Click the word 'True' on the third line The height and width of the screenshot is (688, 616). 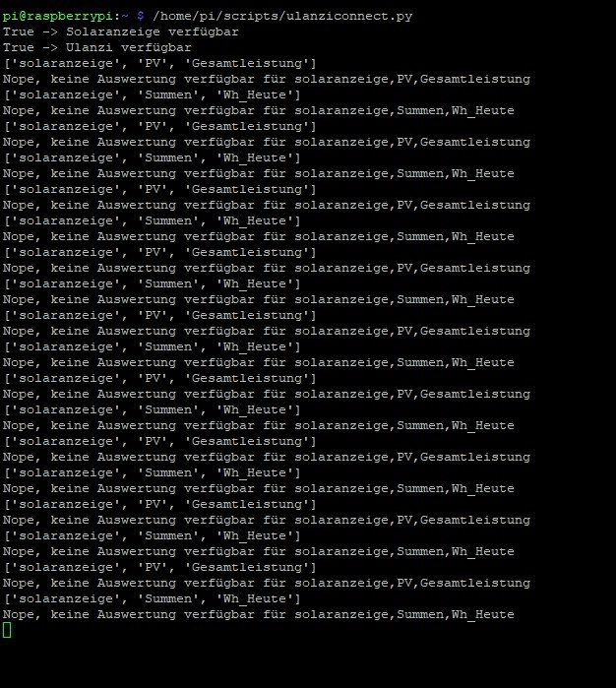[x=19, y=48]
